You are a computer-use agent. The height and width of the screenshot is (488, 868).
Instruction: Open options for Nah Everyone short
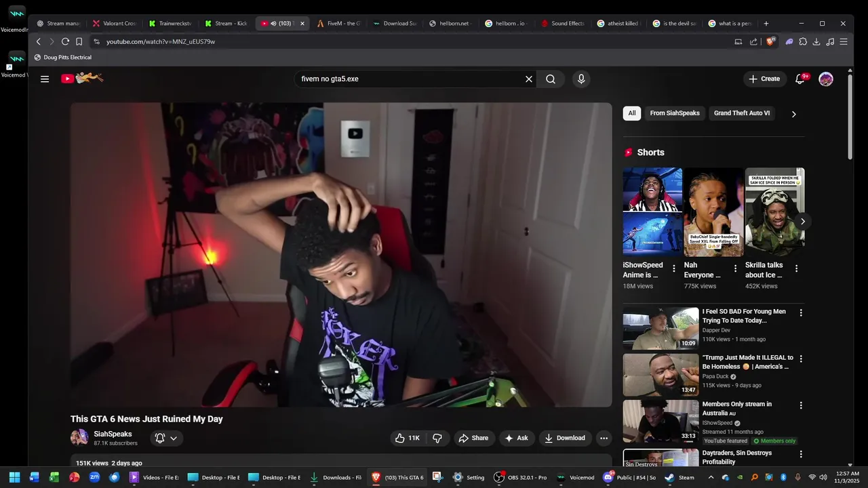click(735, 268)
